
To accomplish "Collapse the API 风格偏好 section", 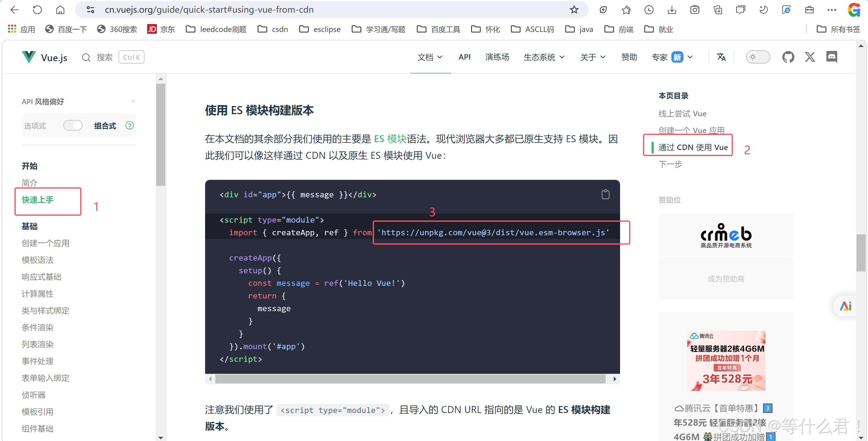I will [x=133, y=101].
